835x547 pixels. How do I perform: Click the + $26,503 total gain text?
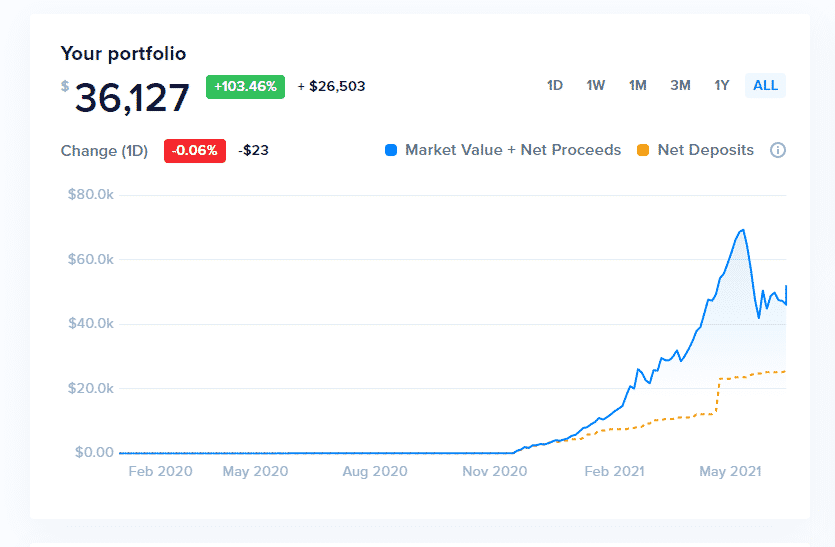click(331, 86)
